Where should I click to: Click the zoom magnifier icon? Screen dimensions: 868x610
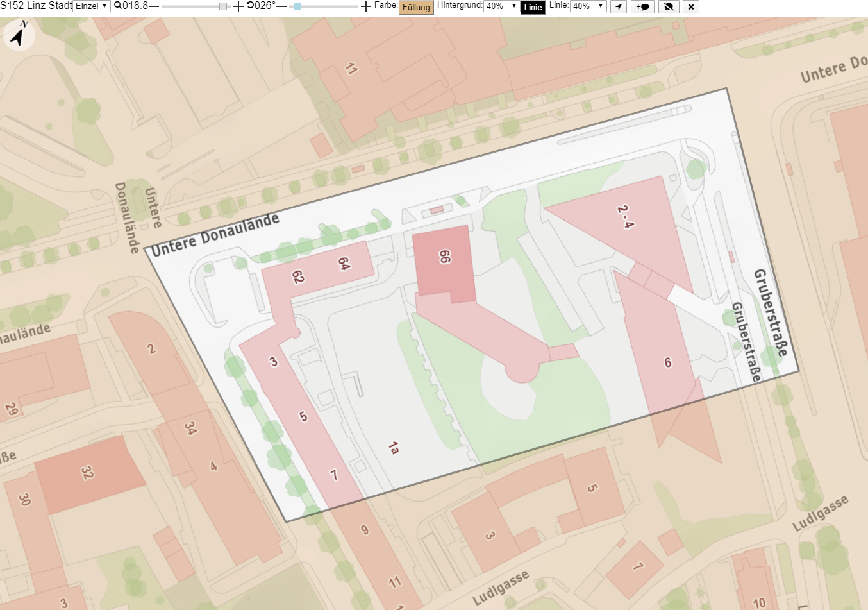[118, 6]
